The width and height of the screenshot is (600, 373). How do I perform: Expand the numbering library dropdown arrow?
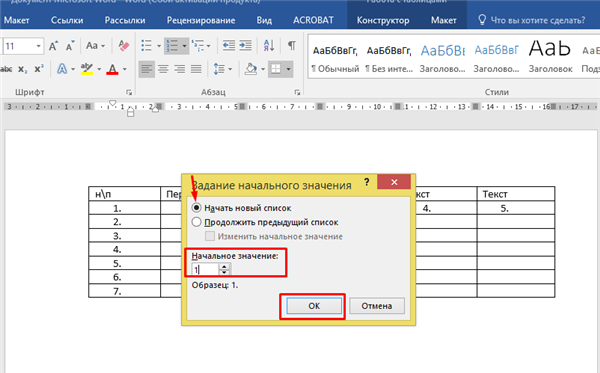coord(184,46)
